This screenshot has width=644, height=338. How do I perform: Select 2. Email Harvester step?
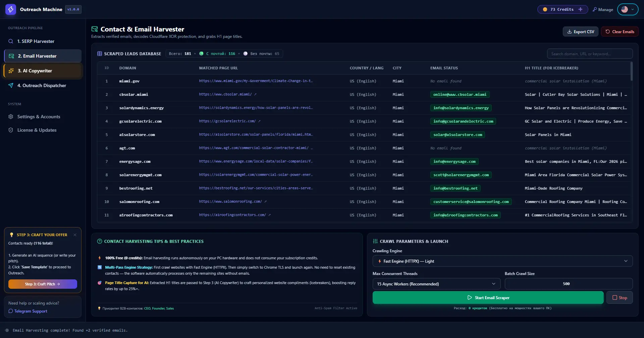tap(43, 56)
